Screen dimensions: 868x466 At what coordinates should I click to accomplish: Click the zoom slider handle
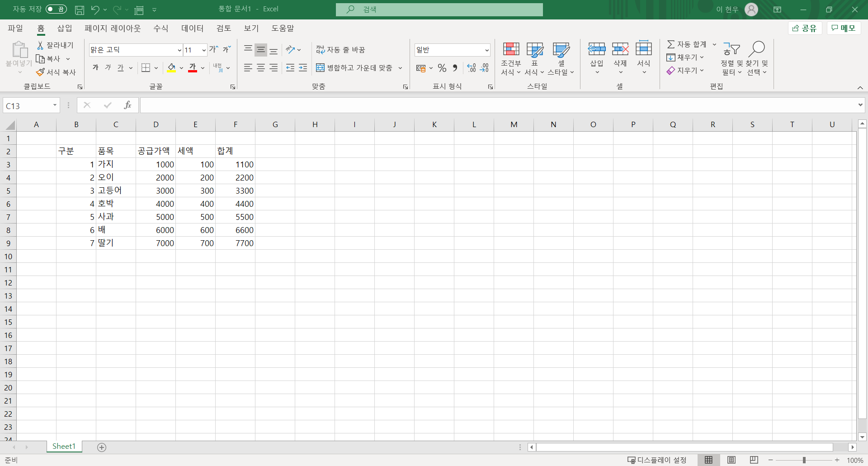(x=804, y=460)
